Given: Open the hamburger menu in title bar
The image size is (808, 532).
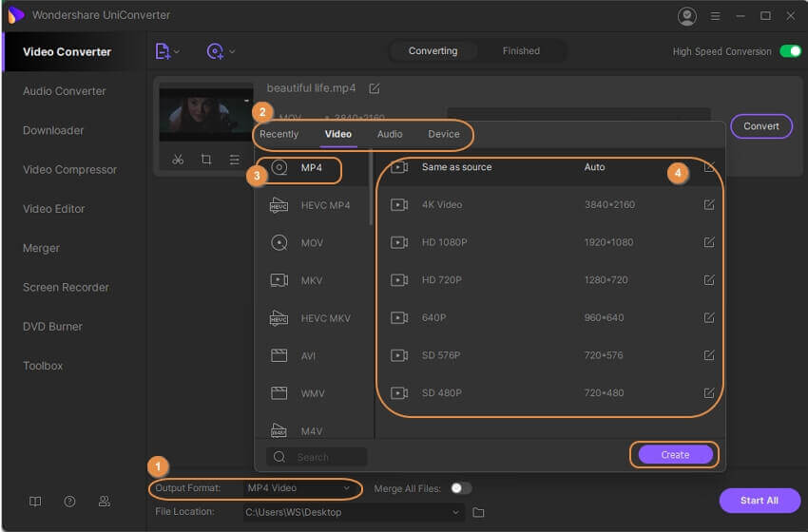Looking at the screenshot, I should pyautogui.click(x=715, y=16).
